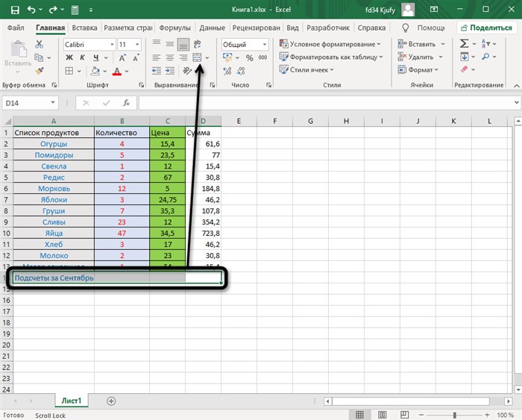Toggle center horizontal alignment
This screenshot has height=420, width=522.
[170, 57]
